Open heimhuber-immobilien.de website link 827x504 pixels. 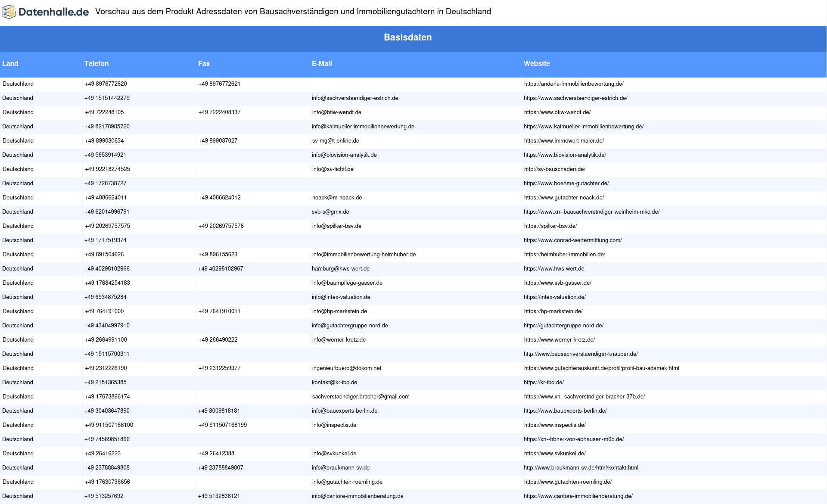pos(565,255)
